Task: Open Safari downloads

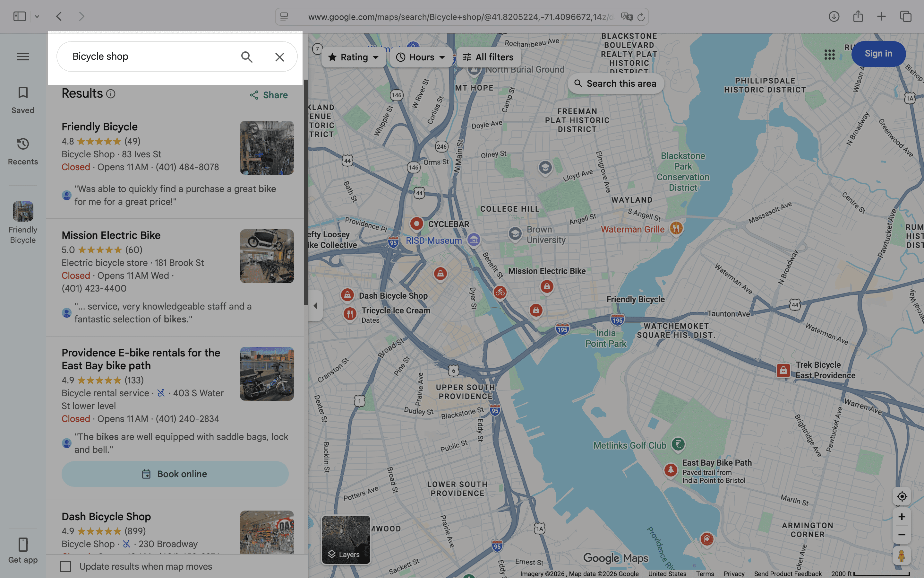Action: (x=834, y=16)
